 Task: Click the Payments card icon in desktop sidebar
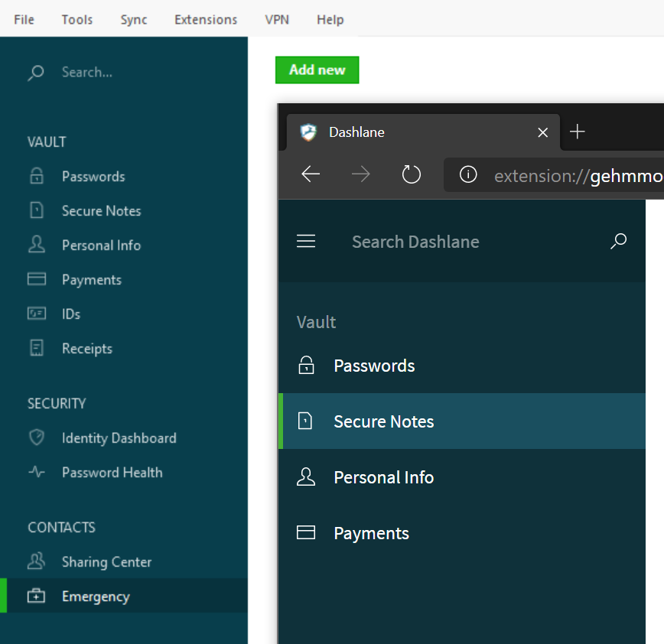[36, 279]
